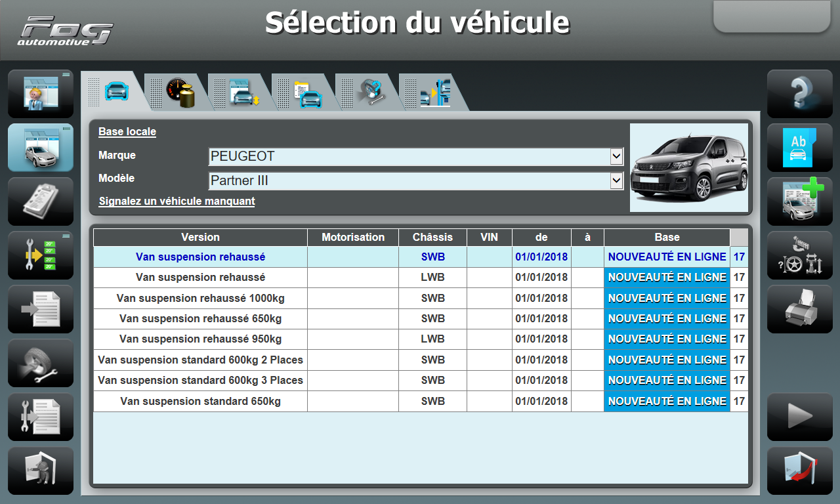840x504 pixels.
Task: Click the Base locale link
Action: 127,132
